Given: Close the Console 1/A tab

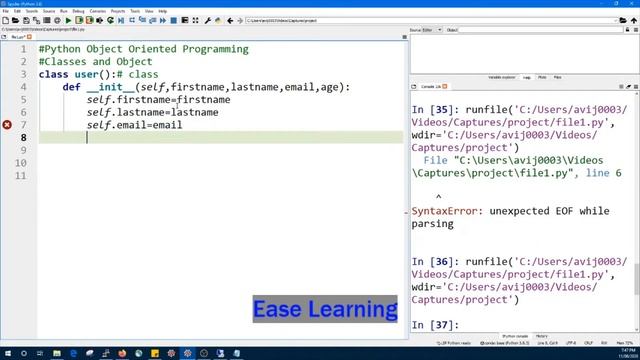Looking at the screenshot, I should 445,87.
